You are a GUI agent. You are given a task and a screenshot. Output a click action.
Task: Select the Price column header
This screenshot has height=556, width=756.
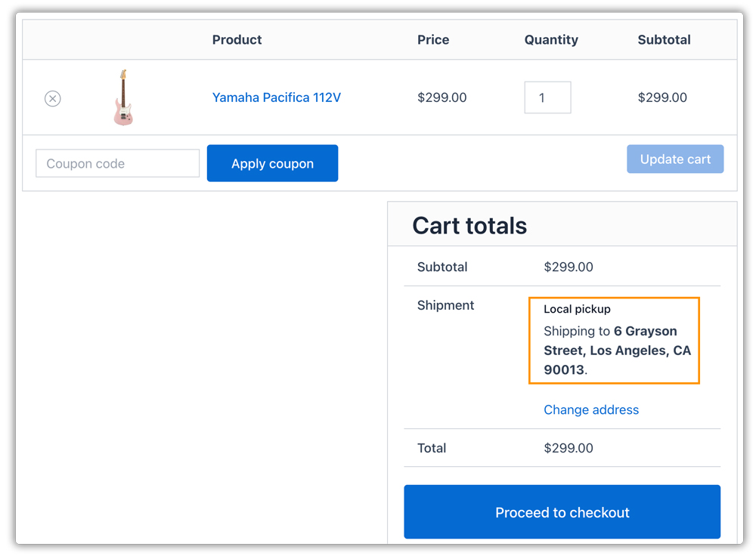(433, 39)
